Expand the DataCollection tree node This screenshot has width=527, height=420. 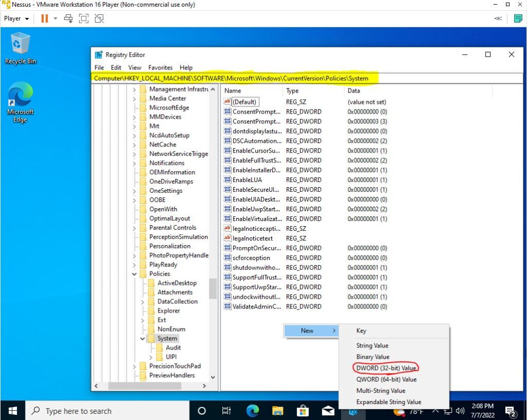pyautogui.click(x=143, y=301)
